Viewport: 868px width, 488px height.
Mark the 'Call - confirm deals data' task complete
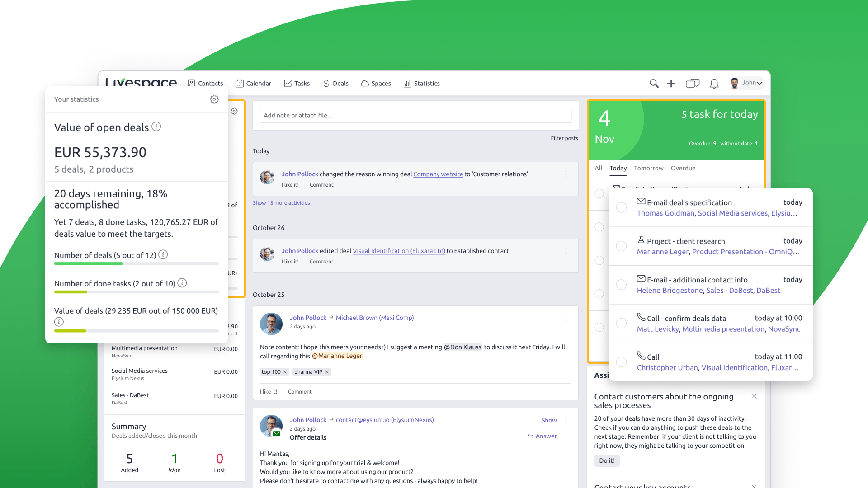pos(621,323)
